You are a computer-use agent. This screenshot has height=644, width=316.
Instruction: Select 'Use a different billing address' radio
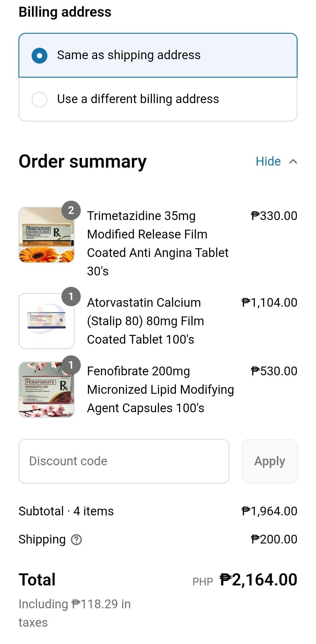(x=39, y=100)
